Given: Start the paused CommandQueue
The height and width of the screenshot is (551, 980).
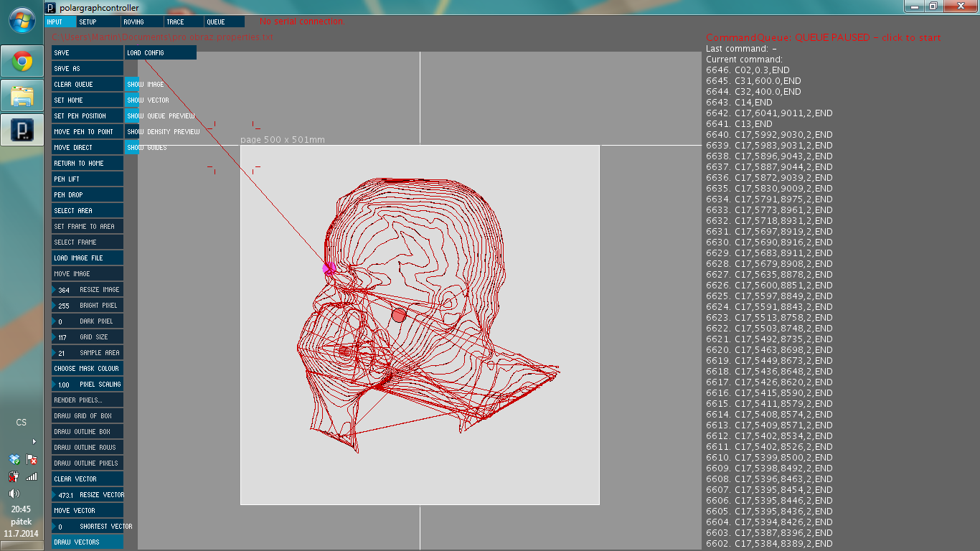Looking at the screenshot, I should pyautogui.click(x=824, y=37).
